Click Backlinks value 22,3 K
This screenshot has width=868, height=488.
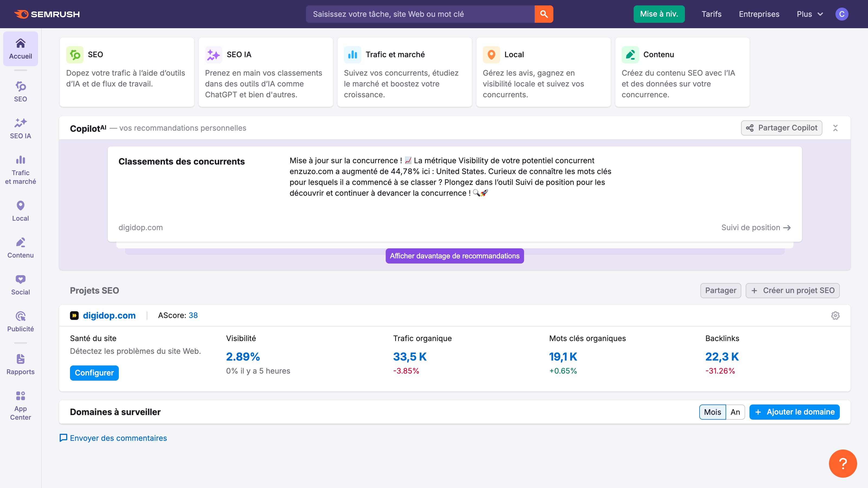[x=722, y=357]
